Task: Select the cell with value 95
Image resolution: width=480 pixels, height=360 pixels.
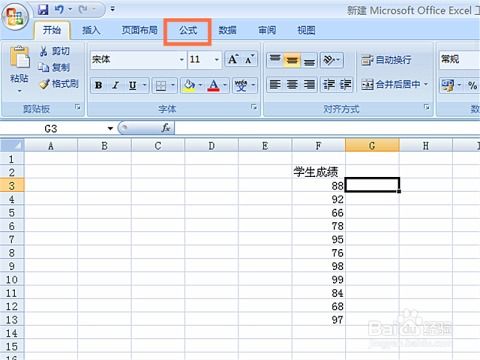Action: [318, 239]
